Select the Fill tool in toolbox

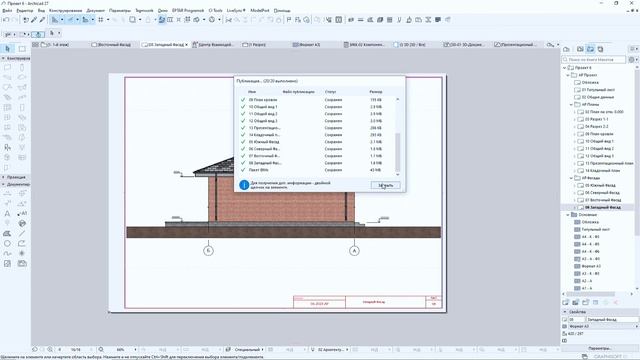pyautogui.click(x=7, y=233)
